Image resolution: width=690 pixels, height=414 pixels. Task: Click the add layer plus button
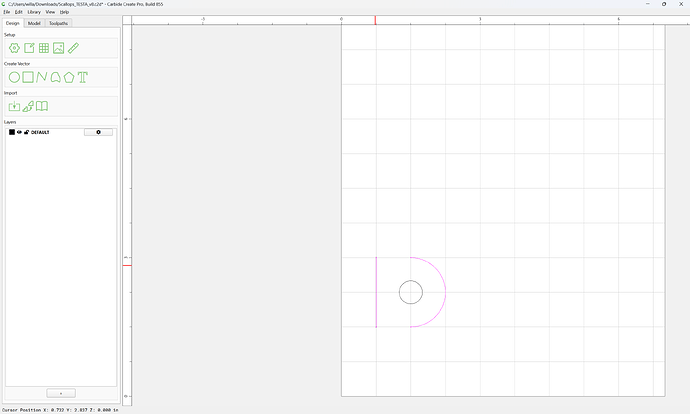[x=61, y=393]
